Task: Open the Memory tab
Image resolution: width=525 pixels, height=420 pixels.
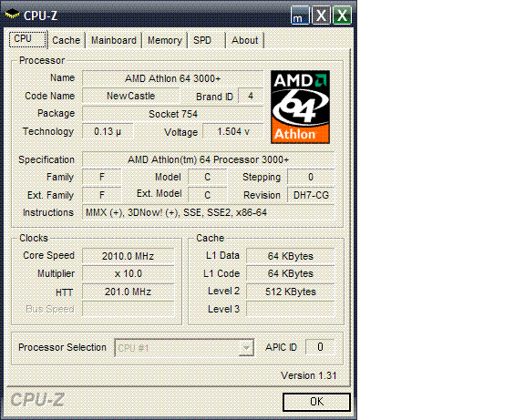Action: [x=165, y=40]
